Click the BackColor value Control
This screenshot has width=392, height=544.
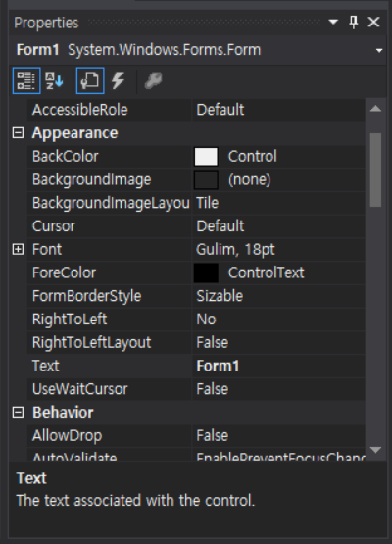tap(253, 157)
